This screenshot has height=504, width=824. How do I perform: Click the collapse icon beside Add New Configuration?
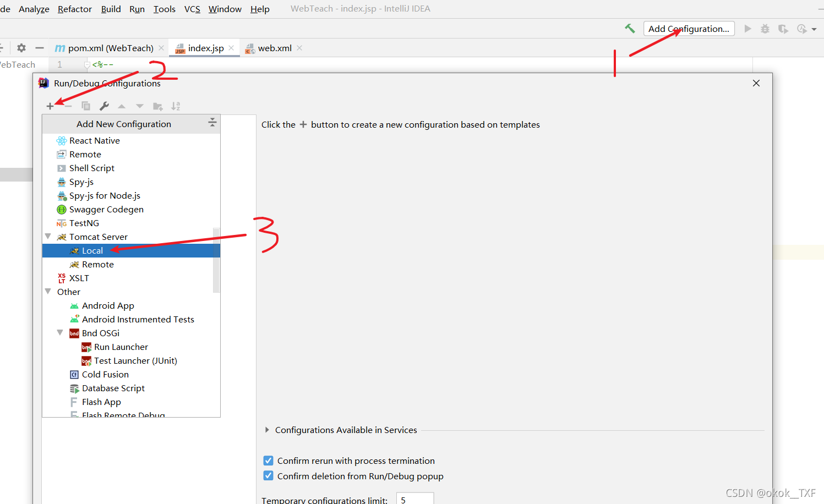tap(212, 123)
